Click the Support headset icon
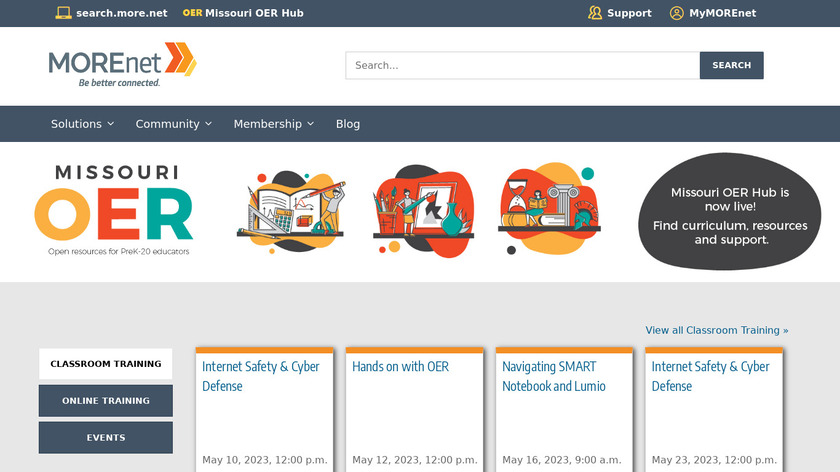This screenshot has width=840, height=472. point(595,13)
